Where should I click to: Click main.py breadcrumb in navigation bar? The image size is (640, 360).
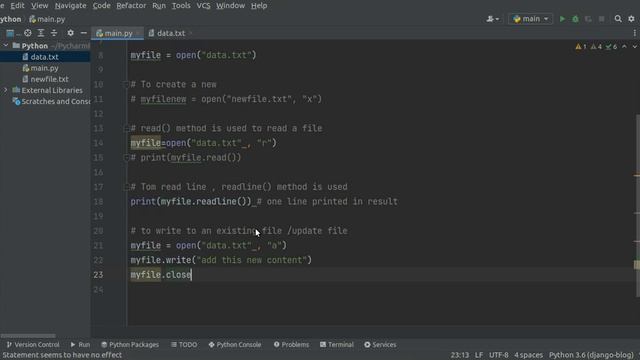(47, 19)
